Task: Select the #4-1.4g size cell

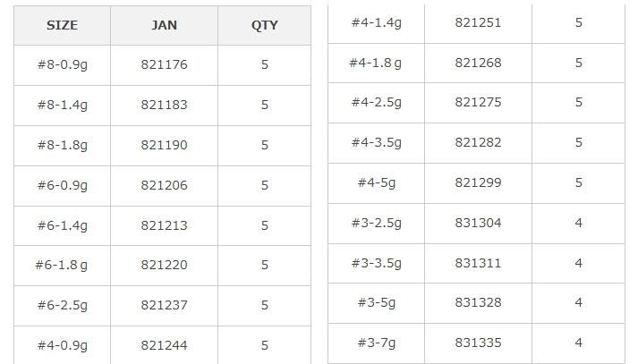Action: pyautogui.click(x=376, y=22)
